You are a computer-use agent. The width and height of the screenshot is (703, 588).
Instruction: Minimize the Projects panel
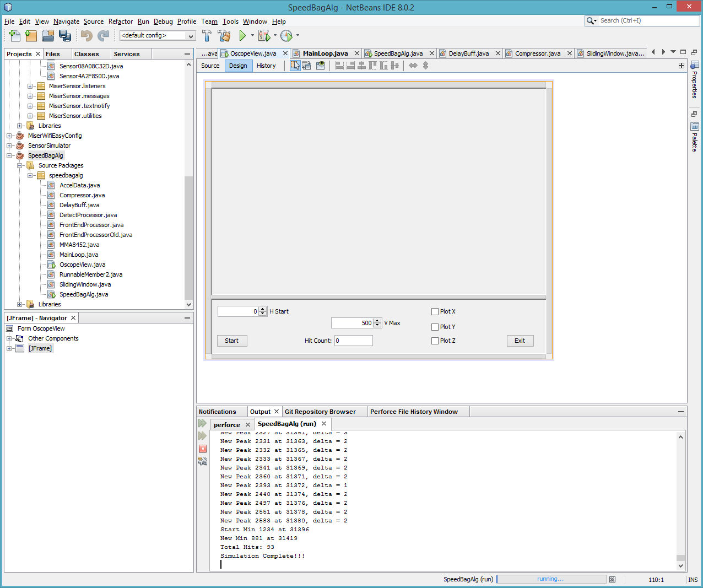tap(187, 54)
